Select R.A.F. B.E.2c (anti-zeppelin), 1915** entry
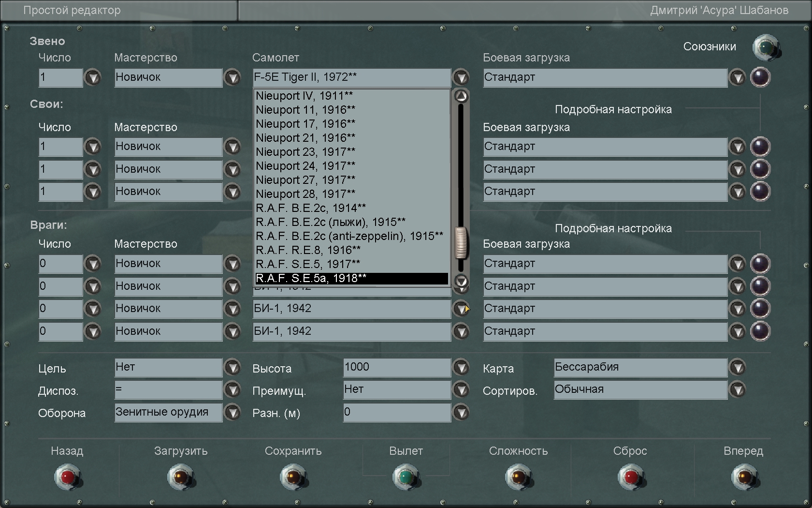Image resolution: width=812 pixels, height=508 pixels. click(352, 236)
